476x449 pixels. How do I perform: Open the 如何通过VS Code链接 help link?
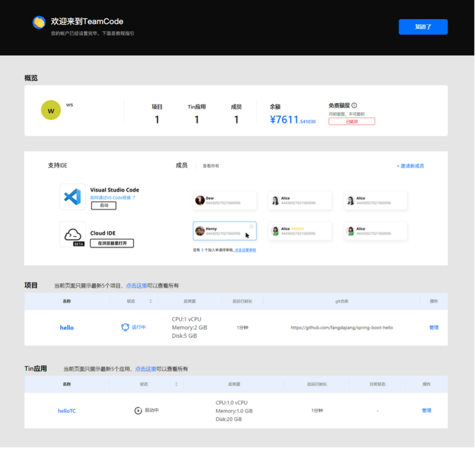tap(113, 198)
